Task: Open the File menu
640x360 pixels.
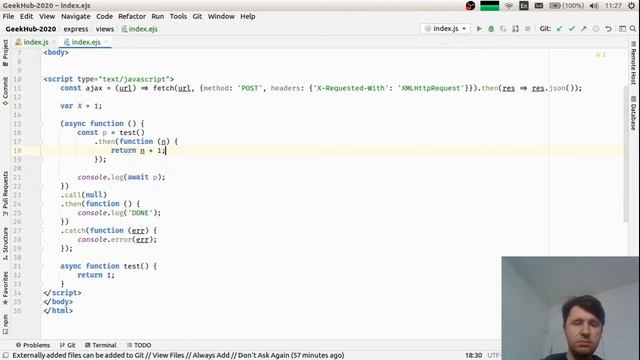Action: pyautogui.click(x=8, y=16)
